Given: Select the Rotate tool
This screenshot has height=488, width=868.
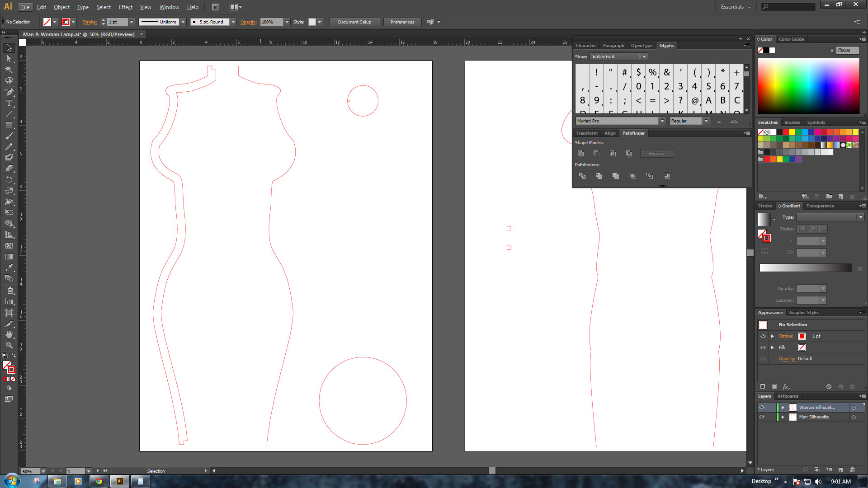Looking at the screenshot, I should coord(9,179).
